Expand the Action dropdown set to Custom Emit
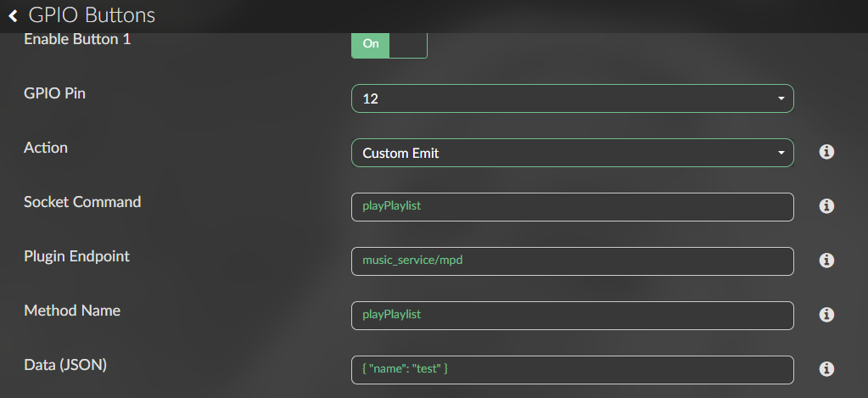This screenshot has width=868, height=398. 572,153
